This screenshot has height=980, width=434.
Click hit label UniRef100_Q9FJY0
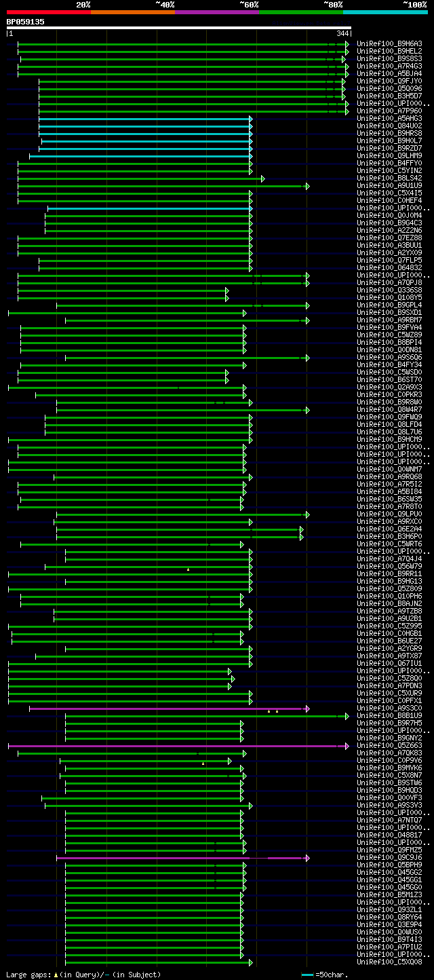click(389, 81)
